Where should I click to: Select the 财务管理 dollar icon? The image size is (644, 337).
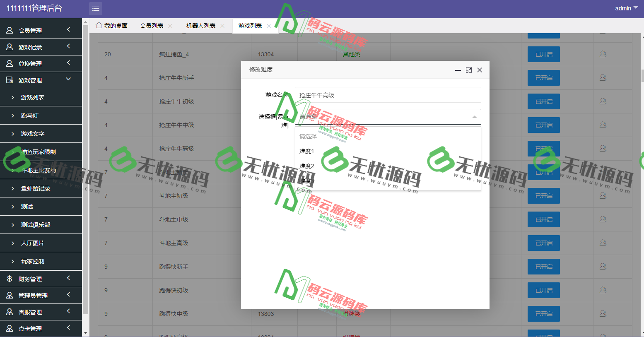(9, 279)
